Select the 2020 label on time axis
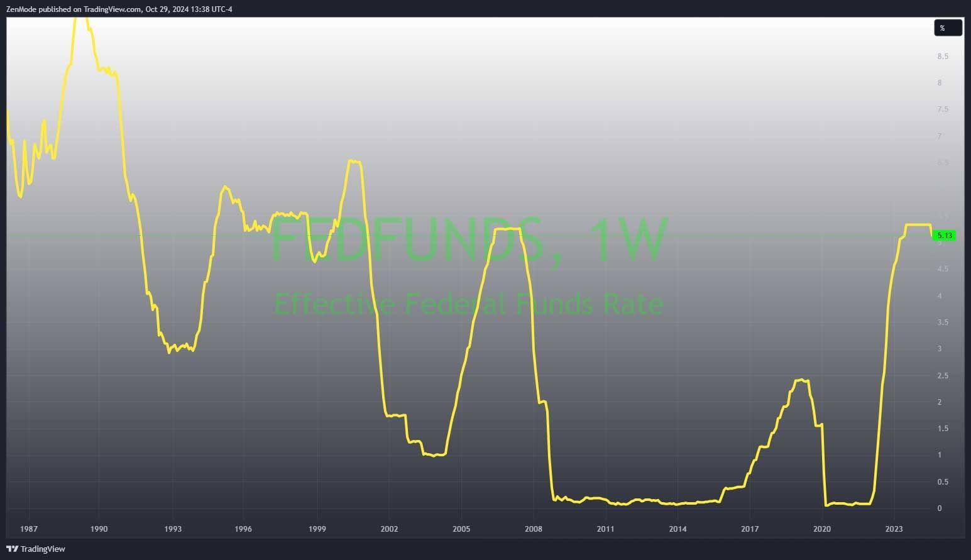 [x=821, y=529]
